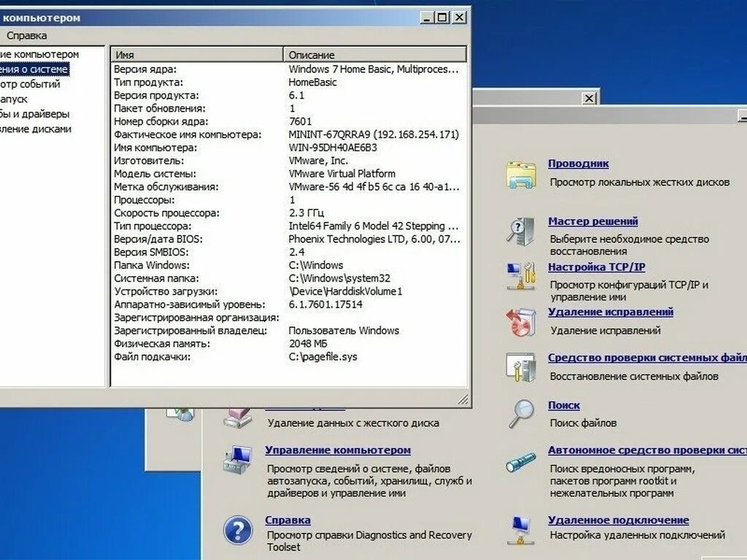This screenshot has height=560, width=747.
Task: Click the Поиск magnifying glass icon
Action: [x=521, y=413]
